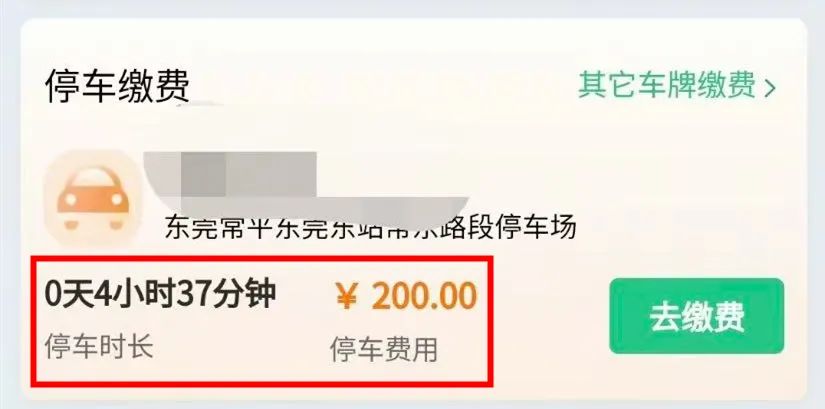The width and height of the screenshot is (825, 409).
Task: Click the chevron beside 其它车牌缴费
Action: click(770, 88)
